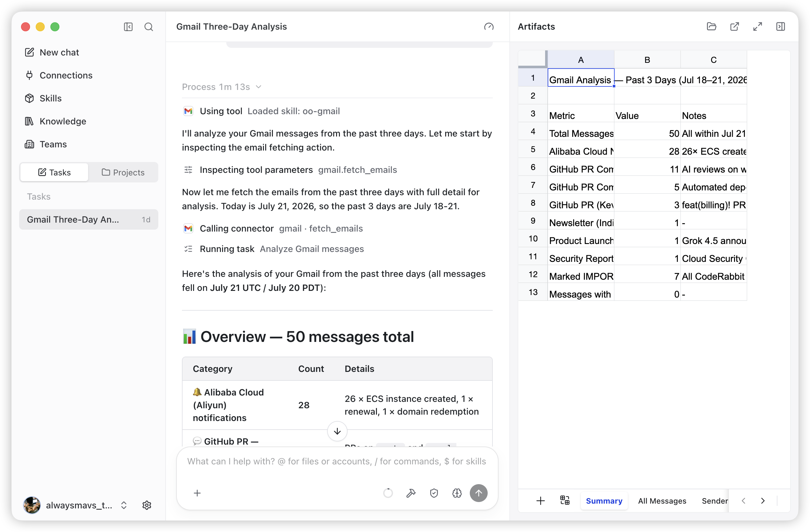The width and height of the screenshot is (810, 532).
Task: Open the account switcher chevrons
Action: pos(124,506)
